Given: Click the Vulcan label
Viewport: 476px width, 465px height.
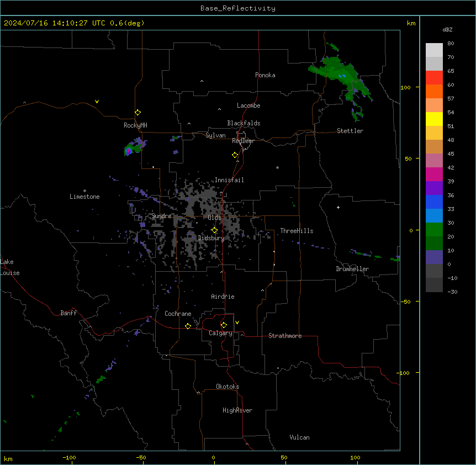Looking at the screenshot, I should tap(300, 437).
